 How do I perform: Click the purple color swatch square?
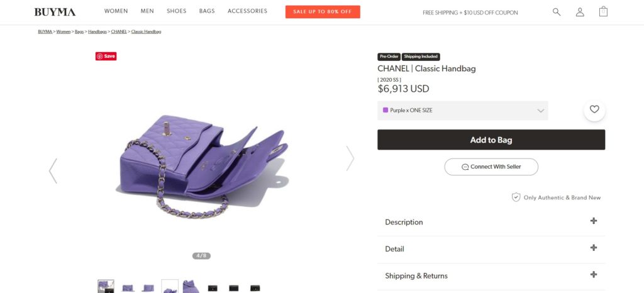pyautogui.click(x=386, y=110)
